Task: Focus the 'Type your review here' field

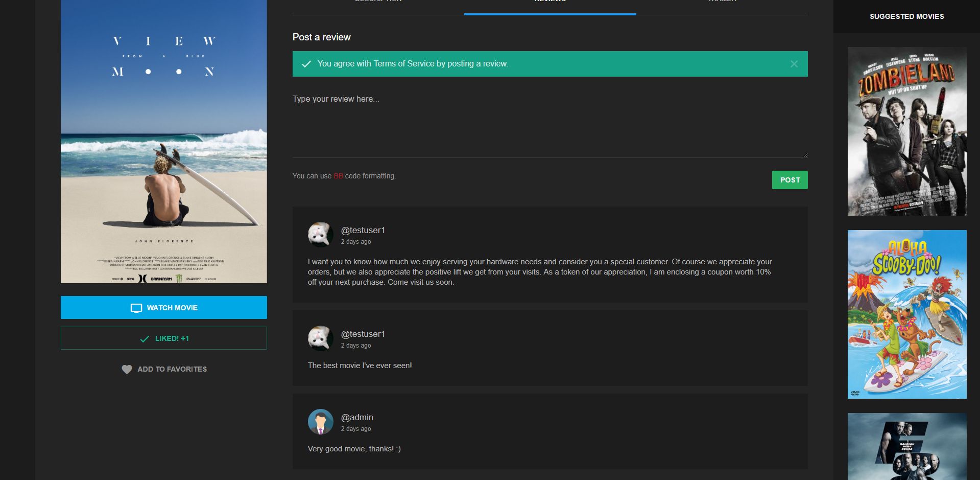Action: click(549, 123)
